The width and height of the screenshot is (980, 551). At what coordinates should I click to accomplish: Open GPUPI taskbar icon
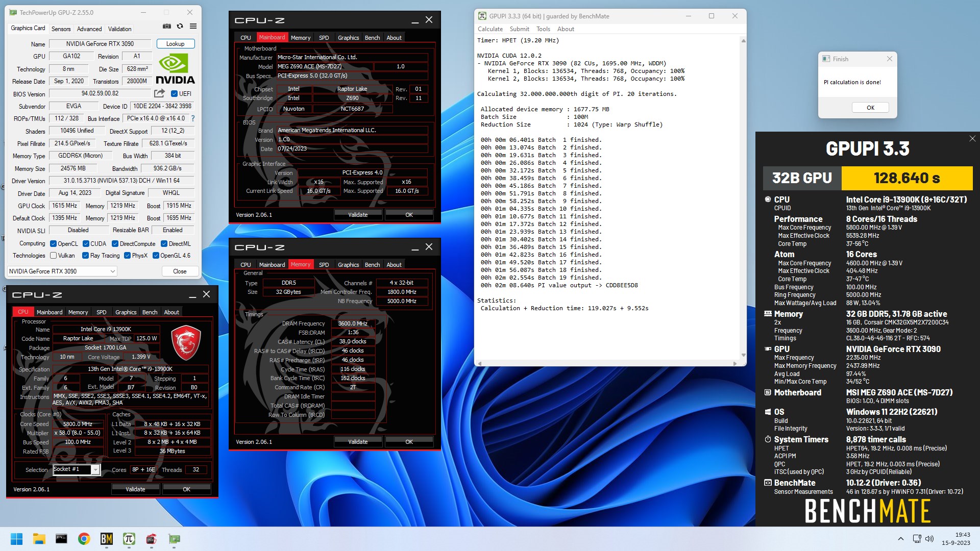click(129, 539)
